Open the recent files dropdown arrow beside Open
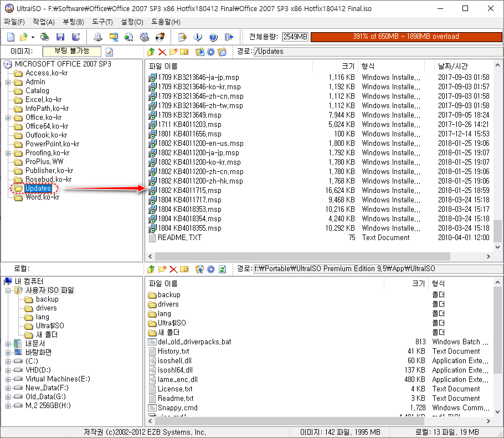504x438 pixels. (x=33, y=37)
